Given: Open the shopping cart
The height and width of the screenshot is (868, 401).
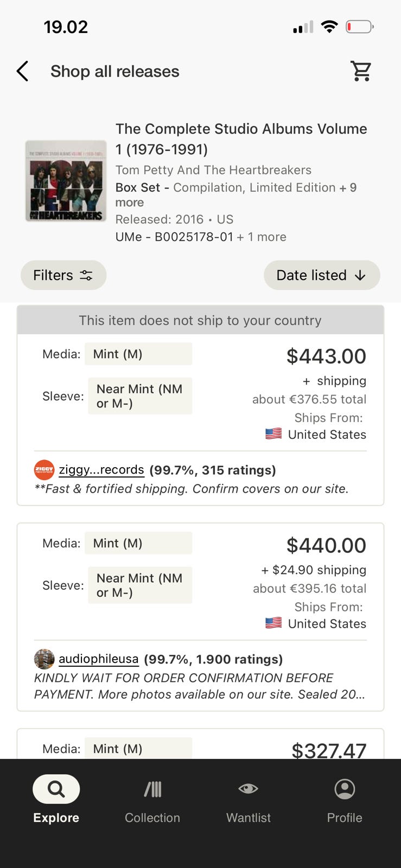Looking at the screenshot, I should pos(361,71).
